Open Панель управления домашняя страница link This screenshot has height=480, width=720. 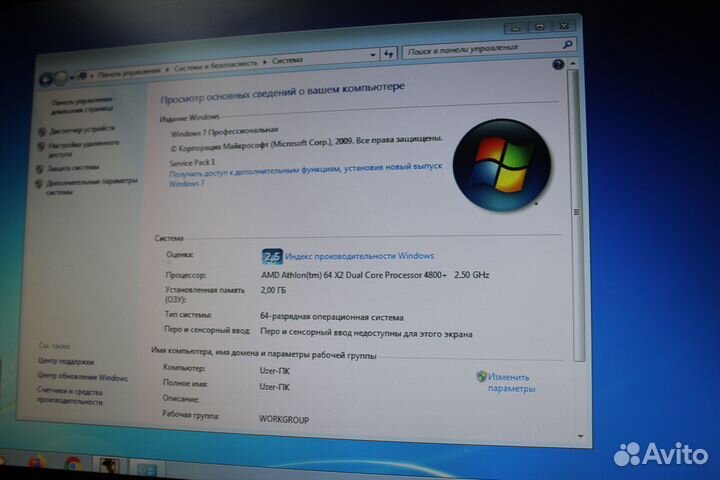click(82, 105)
